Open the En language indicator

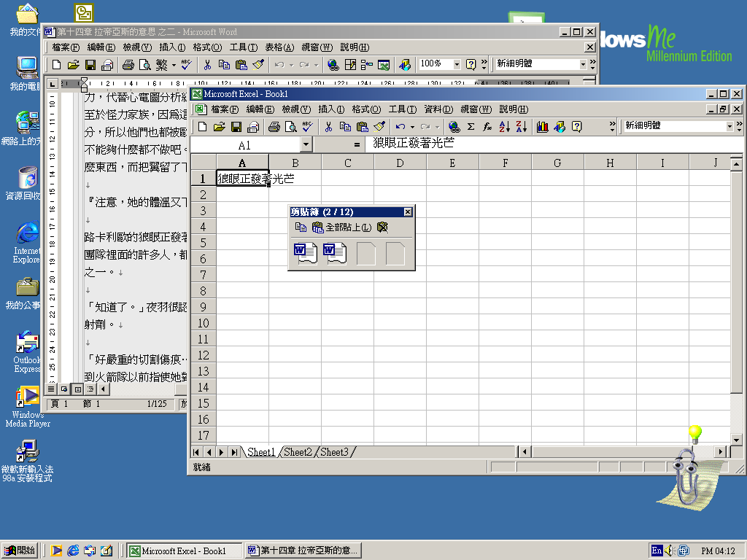[657, 551]
